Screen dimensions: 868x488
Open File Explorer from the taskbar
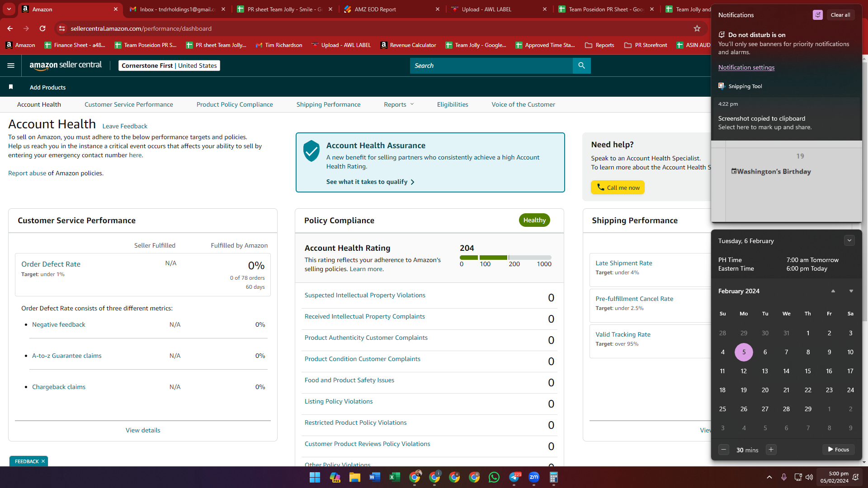[x=354, y=477]
